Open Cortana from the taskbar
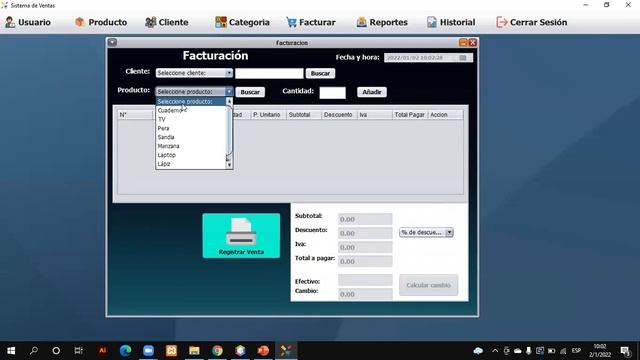Viewport: 640px width, 360px height. click(56, 351)
